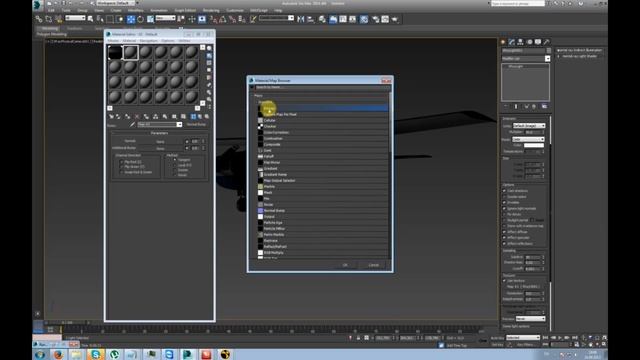Open the Workspace Default dropdown
Image resolution: width=640 pixels, height=360 pixels.
[x=116, y=3]
